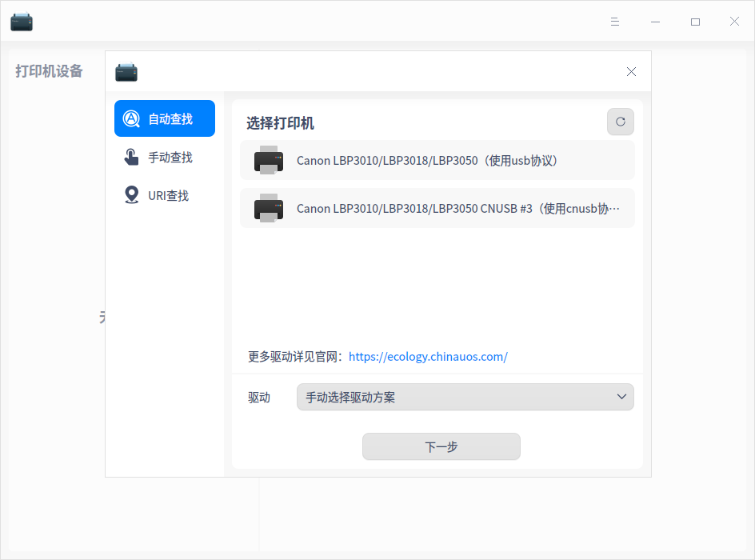Screen dimensions: 755x560
Task: Open the ecology.chinauos.com driver link
Action: [x=428, y=356]
